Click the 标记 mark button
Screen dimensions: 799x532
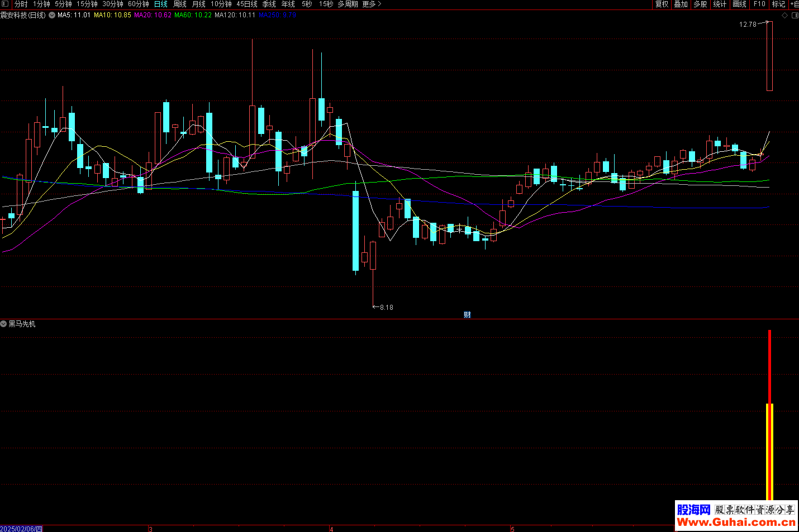click(x=779, y=4)
